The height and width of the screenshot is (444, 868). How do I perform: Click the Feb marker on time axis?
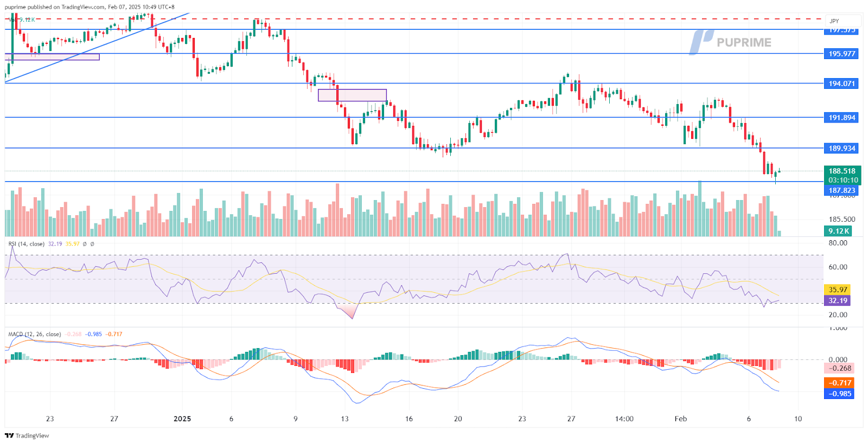click(681, 419)
